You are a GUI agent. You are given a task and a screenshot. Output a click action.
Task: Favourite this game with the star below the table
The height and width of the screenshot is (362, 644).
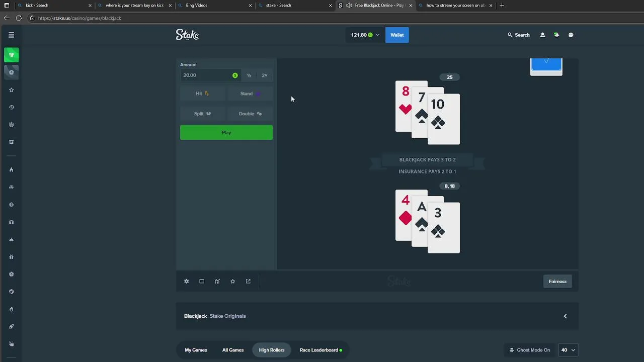point(232,282)
